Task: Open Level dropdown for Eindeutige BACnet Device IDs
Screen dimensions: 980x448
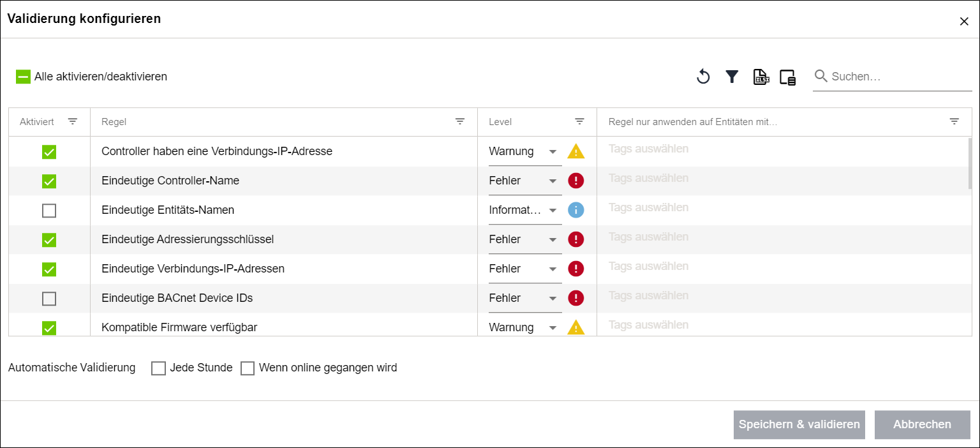Action: pos(525,299)
